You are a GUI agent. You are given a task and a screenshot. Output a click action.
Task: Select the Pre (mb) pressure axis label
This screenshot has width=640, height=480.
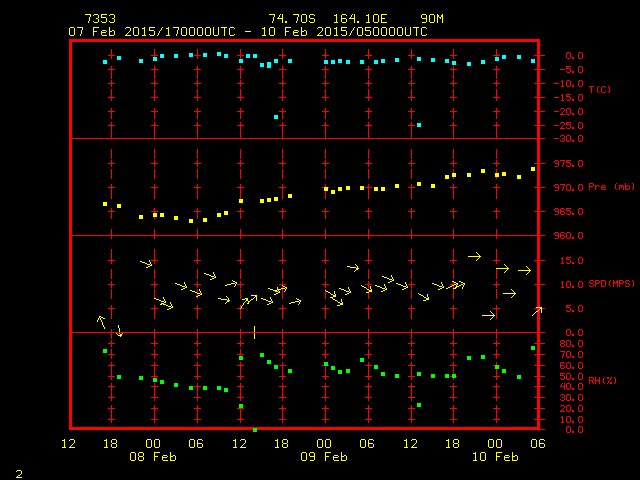tap(611, 187)
